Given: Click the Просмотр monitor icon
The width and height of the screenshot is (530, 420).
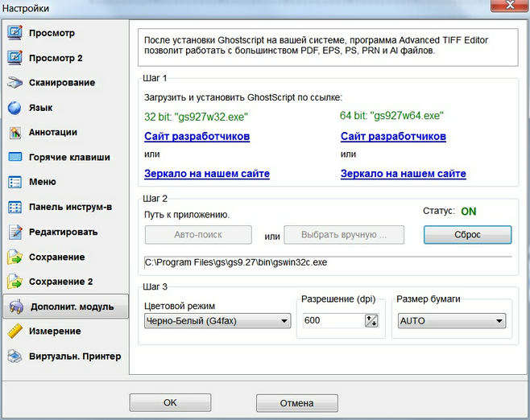Looking at the screenshot, I should pyautogui.click(x=14, y=33).
